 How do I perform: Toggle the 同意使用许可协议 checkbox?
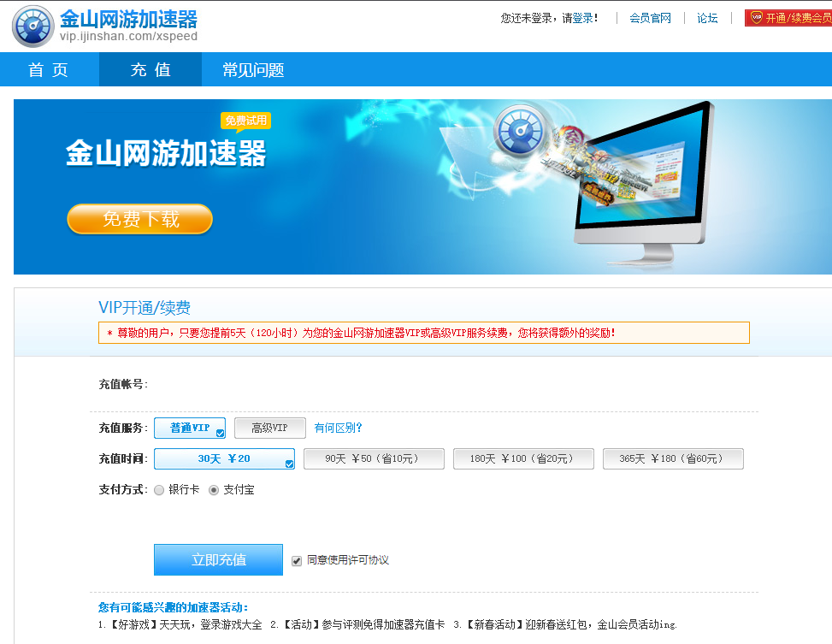tap(297, 561)
